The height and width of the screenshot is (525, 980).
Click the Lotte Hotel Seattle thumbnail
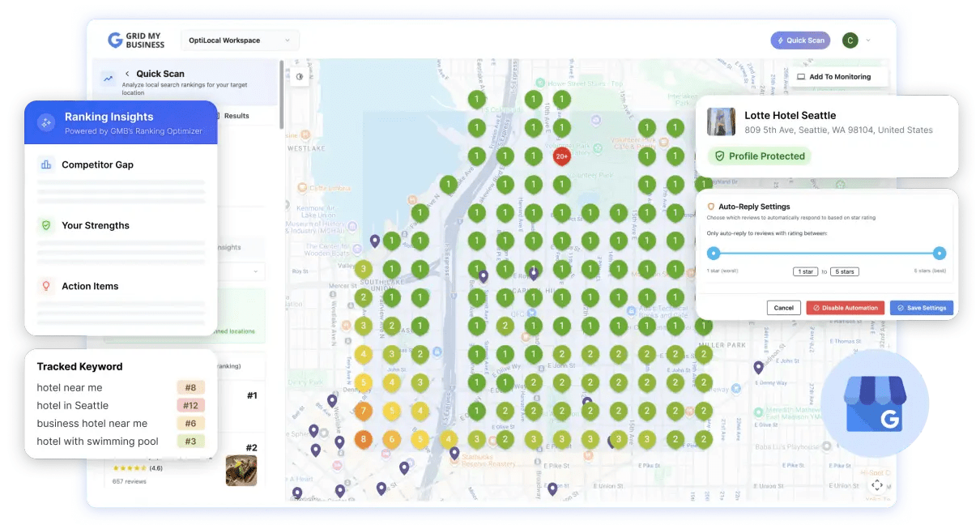pyautogui.click(x=721, y=122)
